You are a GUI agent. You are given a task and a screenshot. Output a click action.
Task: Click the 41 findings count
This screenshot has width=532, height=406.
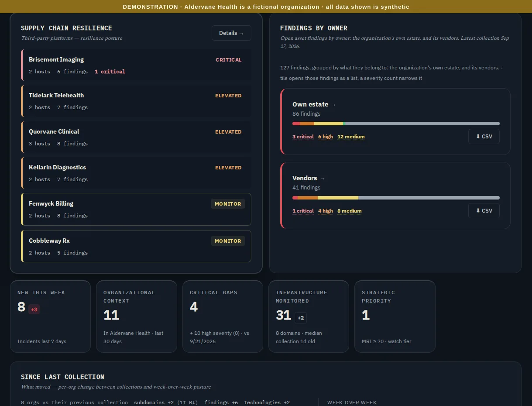(x=306, y=188)
